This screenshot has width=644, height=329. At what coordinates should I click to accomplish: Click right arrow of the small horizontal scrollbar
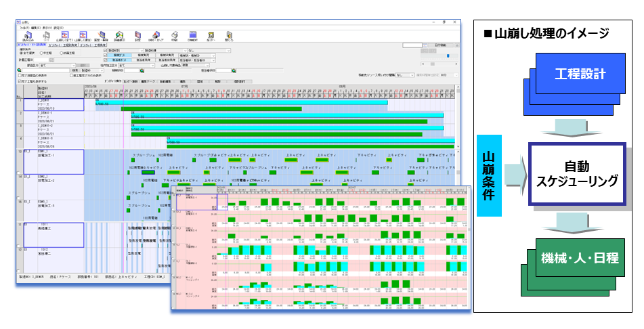point(456,64)
